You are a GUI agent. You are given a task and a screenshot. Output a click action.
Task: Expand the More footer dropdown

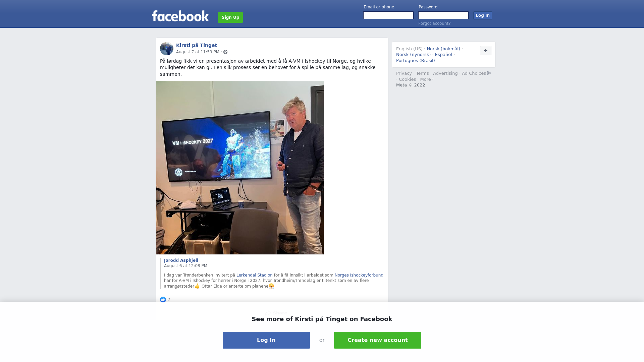click(x=427, y=79)
